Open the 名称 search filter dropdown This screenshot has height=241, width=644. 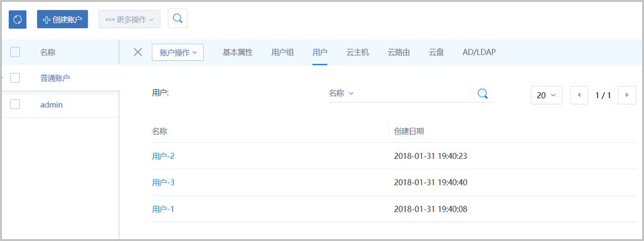[x=341, y=94]
